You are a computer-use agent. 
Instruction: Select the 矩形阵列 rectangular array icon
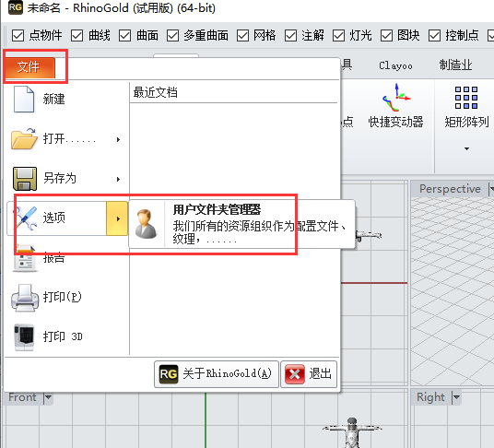tap(466, 98)
